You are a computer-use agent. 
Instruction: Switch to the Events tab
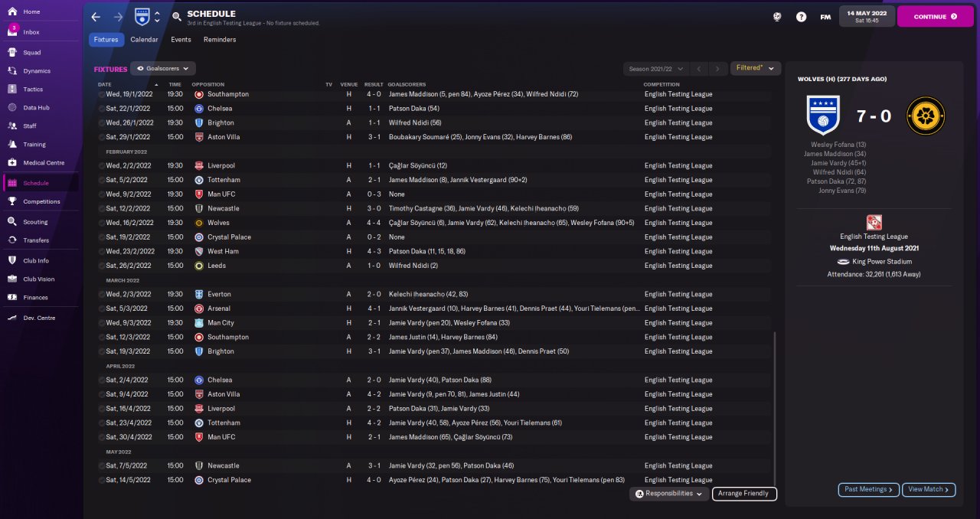pos(181,40)
